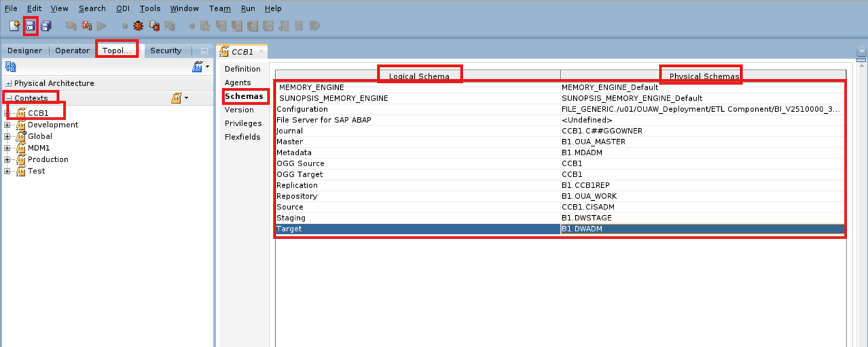
Task: Switch to the Operator navigator tab
Action: 72,51
